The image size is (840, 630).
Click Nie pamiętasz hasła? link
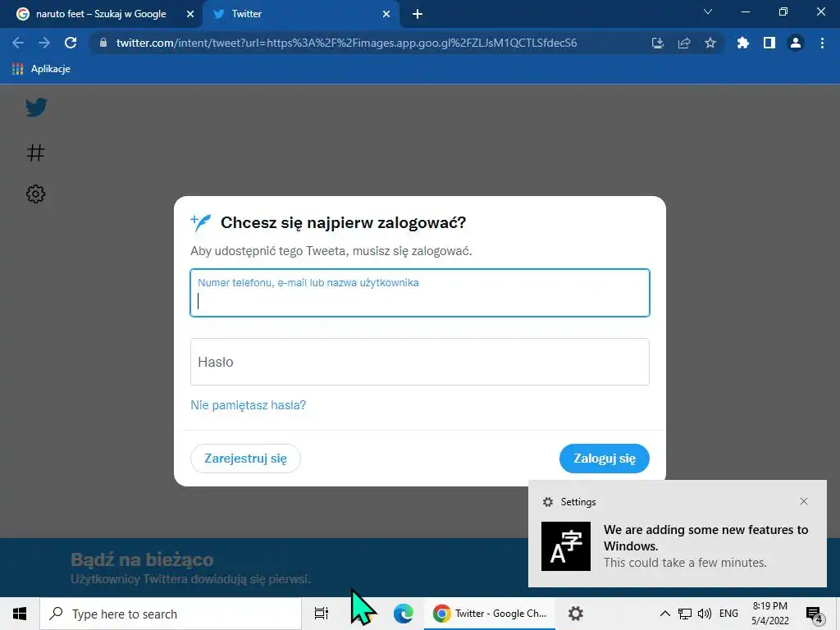248,405
